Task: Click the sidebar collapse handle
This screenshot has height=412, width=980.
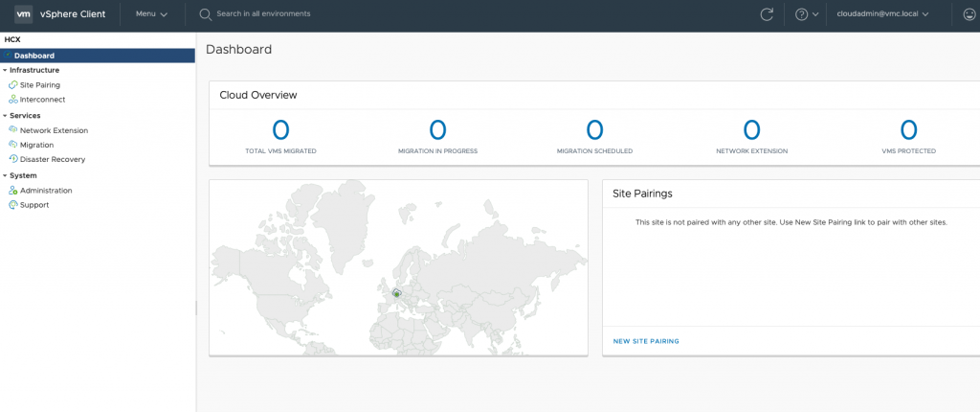Action: [x=196, y=309]
